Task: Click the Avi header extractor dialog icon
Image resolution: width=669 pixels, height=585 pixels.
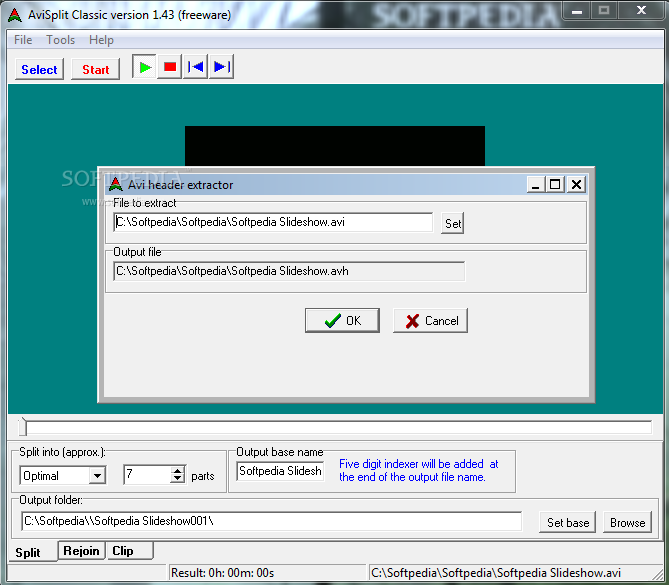Action: click(116, 184)
